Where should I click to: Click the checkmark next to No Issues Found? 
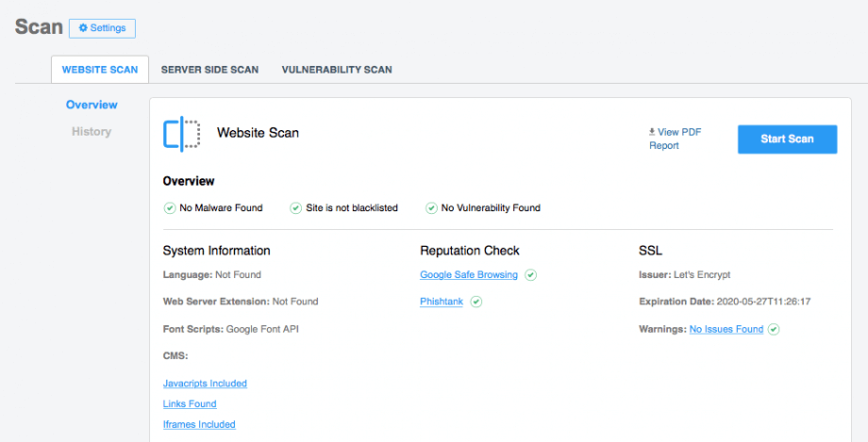[774, 329]
